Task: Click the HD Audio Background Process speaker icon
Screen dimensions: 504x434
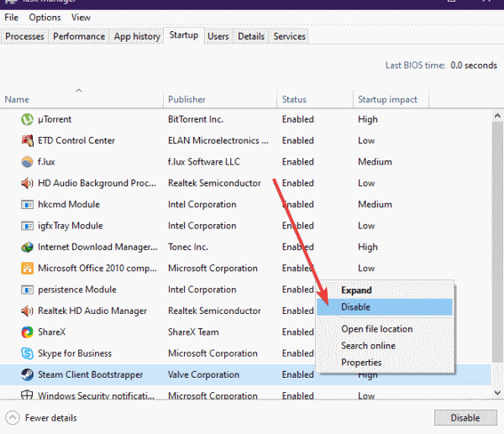Action: click(28, 184)
